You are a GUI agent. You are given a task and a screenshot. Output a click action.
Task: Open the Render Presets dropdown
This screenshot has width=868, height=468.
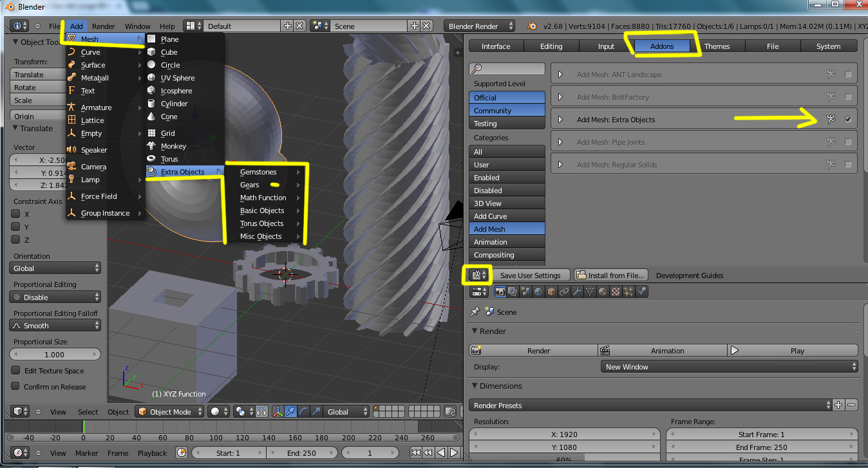coord(649,406)
